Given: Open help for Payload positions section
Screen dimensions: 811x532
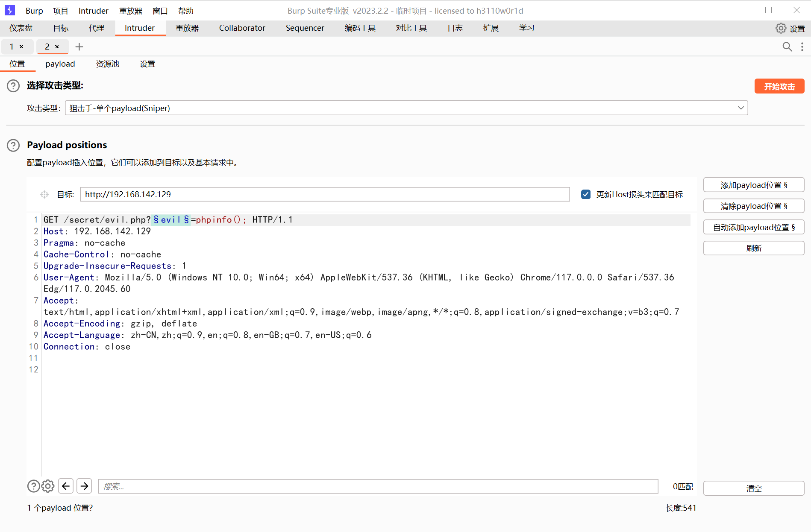Looking at the screenshot, I should pos(13,145).
